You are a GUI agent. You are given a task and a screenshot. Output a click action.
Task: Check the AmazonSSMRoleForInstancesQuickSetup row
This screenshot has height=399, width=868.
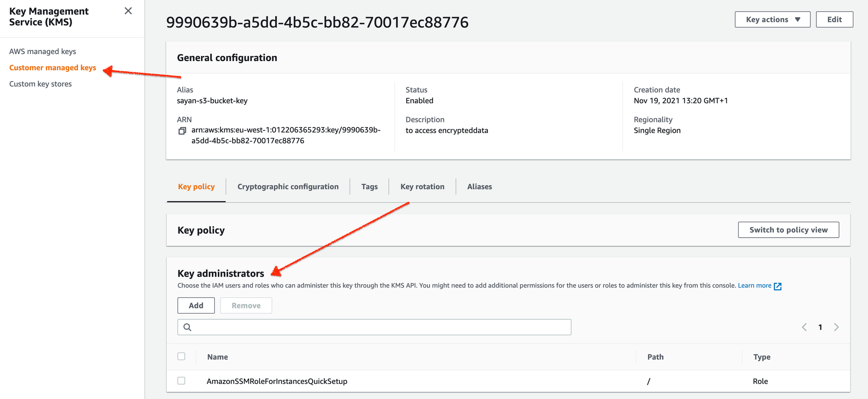click(181, 380)
